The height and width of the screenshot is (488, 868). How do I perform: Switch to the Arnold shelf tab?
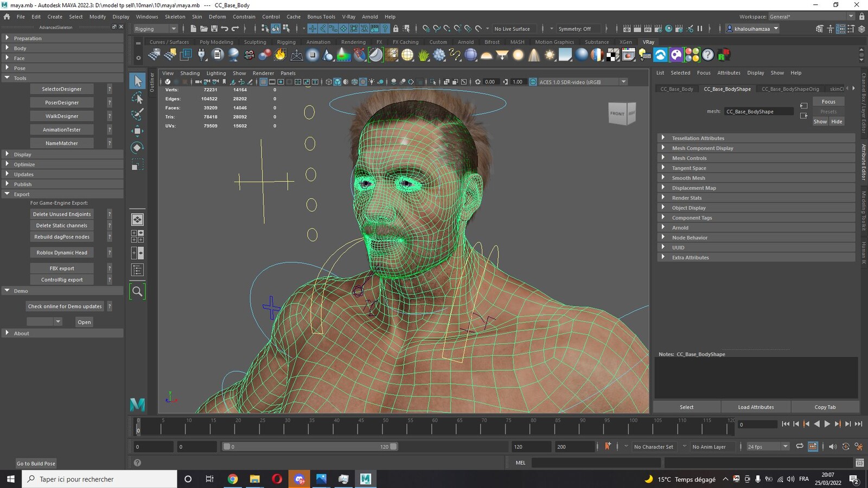pyautogui.click(x=465, y=42)
